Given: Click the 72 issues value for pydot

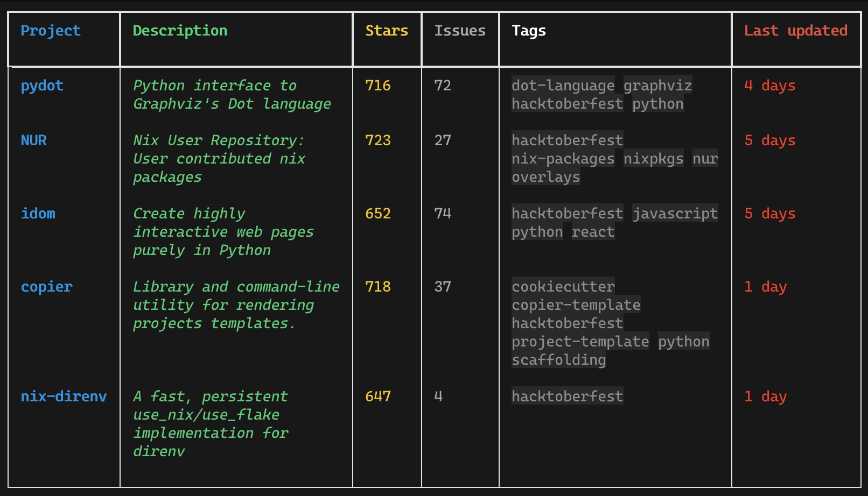Looking at the screenshot, I should (443, 86).
